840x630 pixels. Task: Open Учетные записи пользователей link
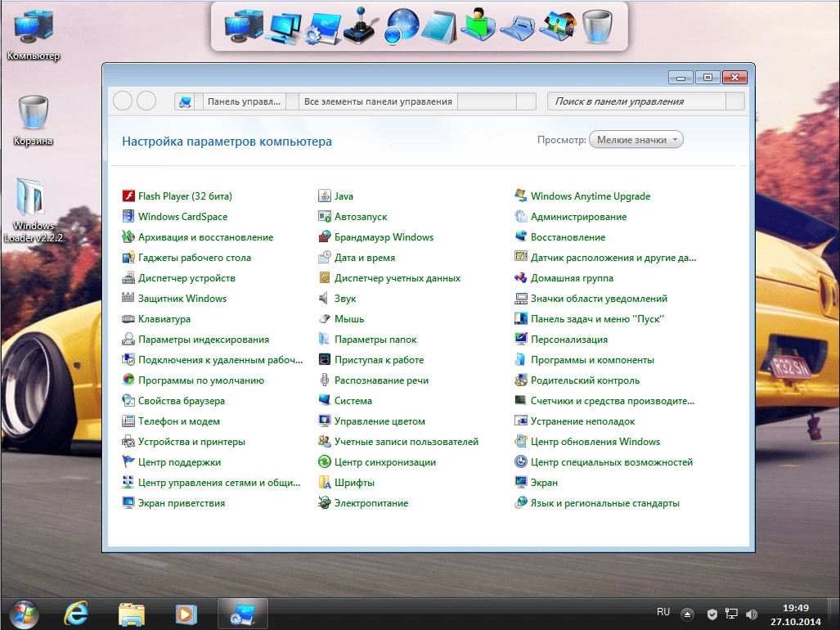pyautogui.click(x=406, y=442)
